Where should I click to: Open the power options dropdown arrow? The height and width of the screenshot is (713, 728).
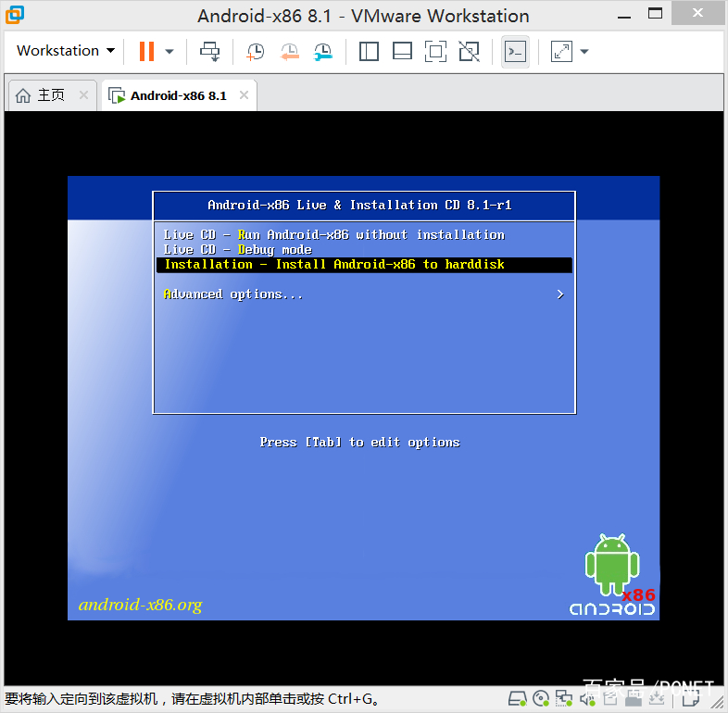169,52
